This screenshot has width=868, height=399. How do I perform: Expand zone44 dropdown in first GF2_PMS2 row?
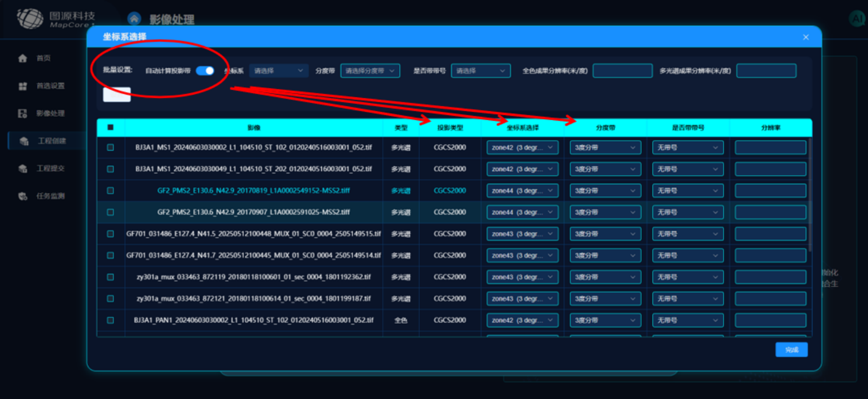click(x=522, y=191)
